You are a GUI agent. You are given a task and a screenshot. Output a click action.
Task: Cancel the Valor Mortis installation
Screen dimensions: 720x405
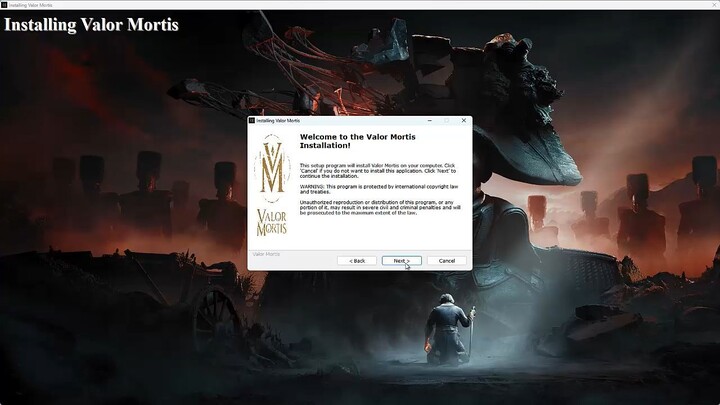(x=446, y=261)
